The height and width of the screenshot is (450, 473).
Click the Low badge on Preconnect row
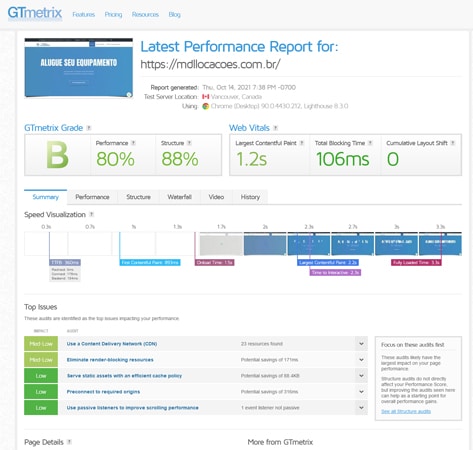(41, 392)
